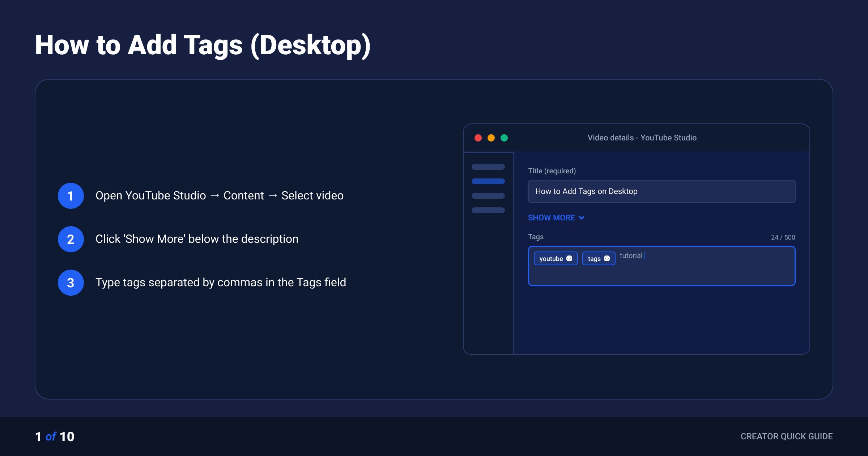Click the yellow minimize window dot

click(491, 138)
